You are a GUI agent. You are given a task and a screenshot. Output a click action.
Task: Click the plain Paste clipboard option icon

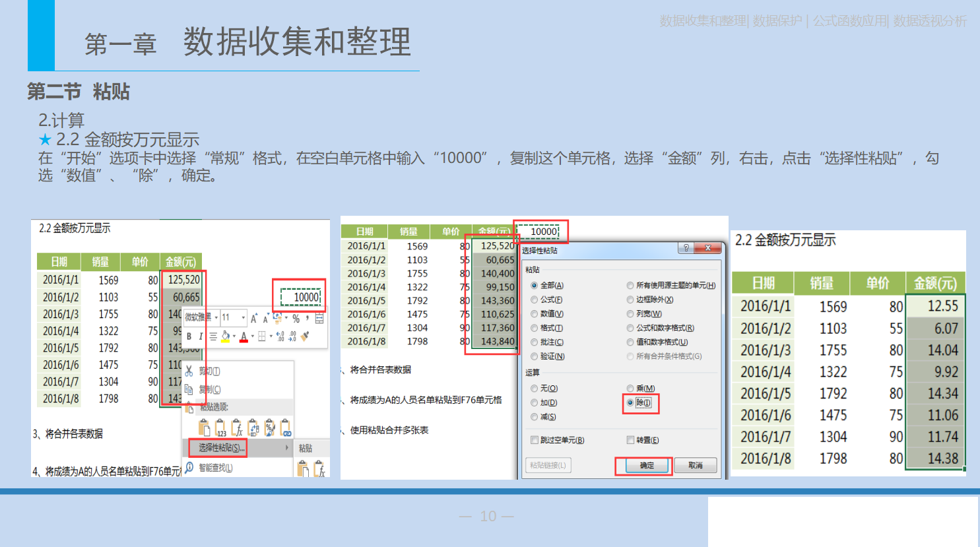(x=205, y=428)
